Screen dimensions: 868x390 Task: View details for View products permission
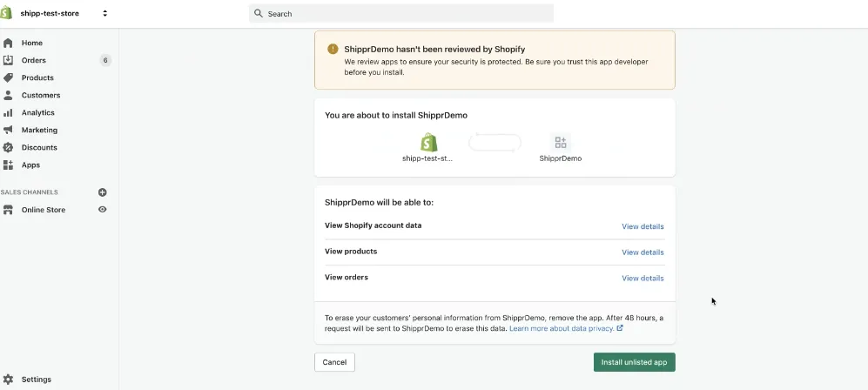coord(643,252)
